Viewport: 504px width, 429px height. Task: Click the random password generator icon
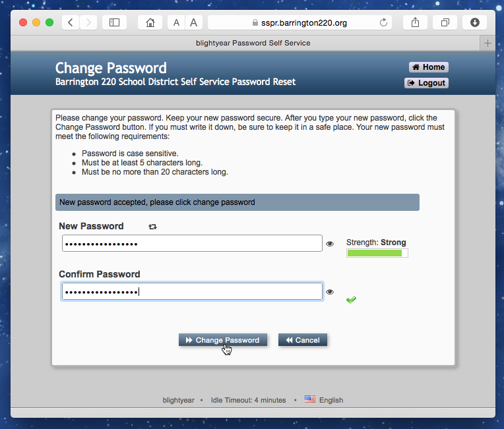click(x=152, y=227)
